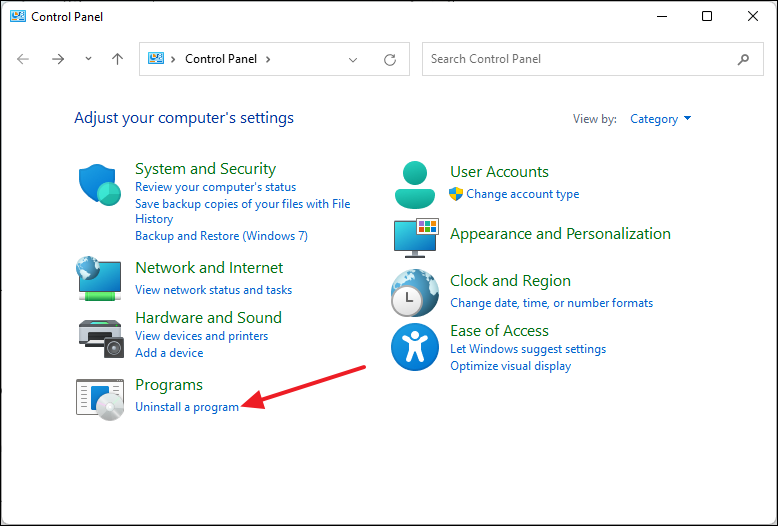Expand the address bar history dropdown
778x526 pixels.
pyautogui.click(x=353, y=60)
